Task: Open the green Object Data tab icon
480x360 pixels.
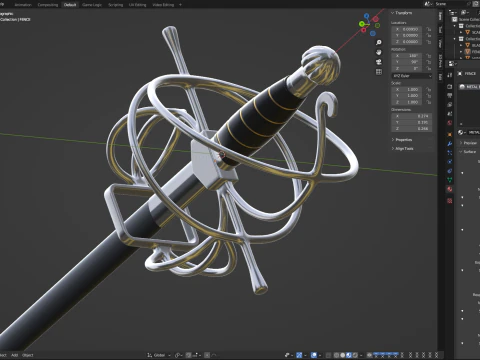Action: 450,180
